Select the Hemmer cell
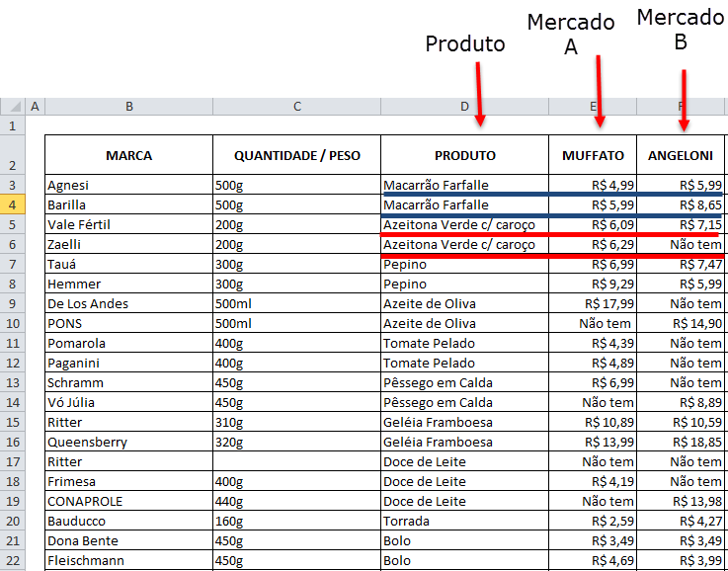 click(128, 284)
